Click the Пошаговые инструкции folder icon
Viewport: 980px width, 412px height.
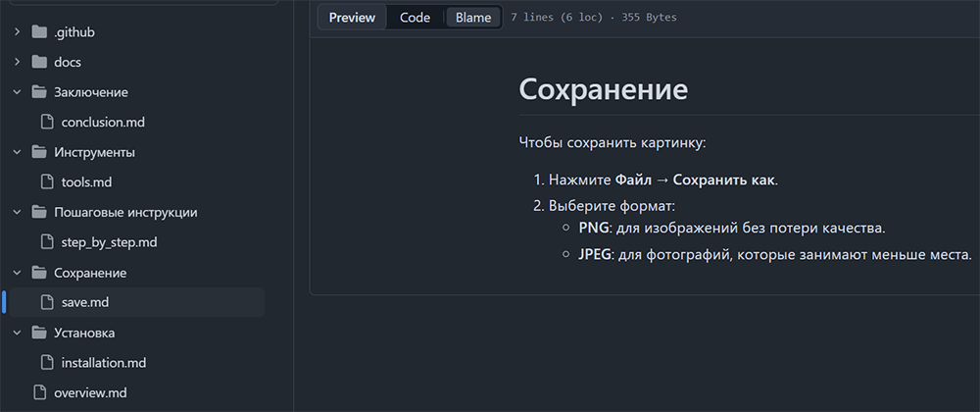click(x=39, y=213)
